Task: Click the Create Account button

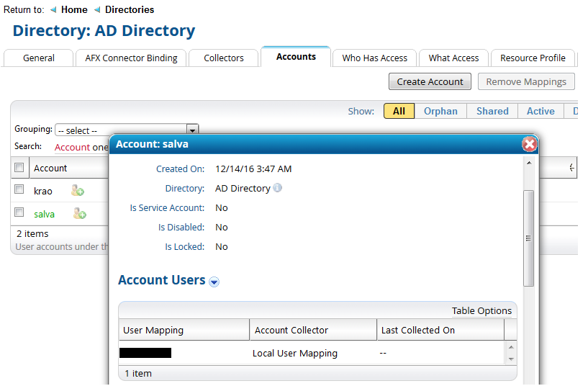Action: tap(430, 81)
